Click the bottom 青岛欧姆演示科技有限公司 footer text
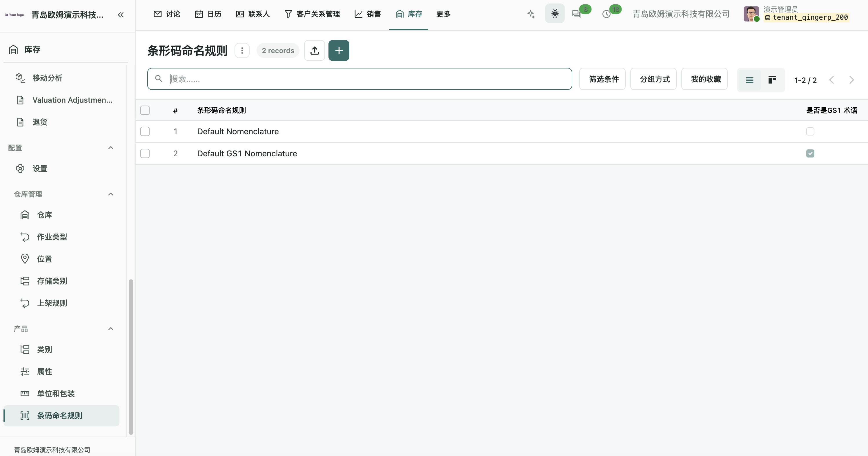Viewport: 868px width, 456px height. pyautogui.click(x=52, y=450)
